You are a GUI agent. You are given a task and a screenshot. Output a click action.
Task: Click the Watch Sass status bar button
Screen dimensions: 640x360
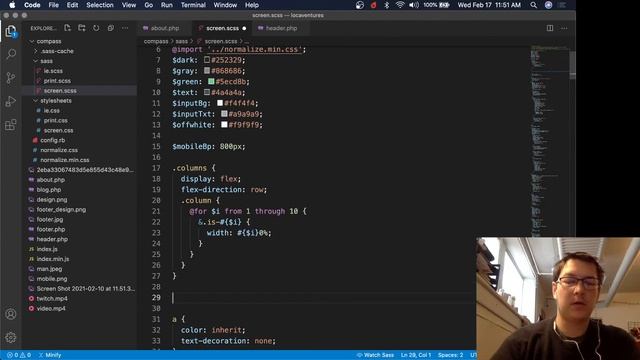point(375,355)
